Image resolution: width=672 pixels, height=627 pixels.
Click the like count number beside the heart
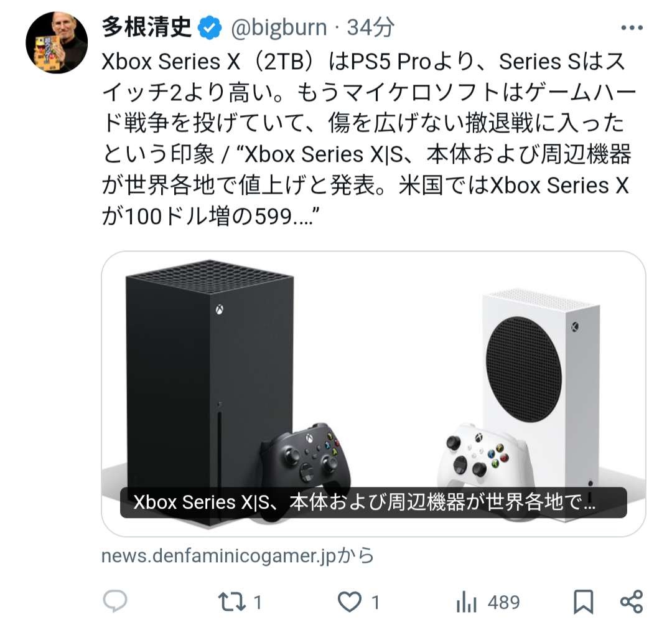point(375,602)
